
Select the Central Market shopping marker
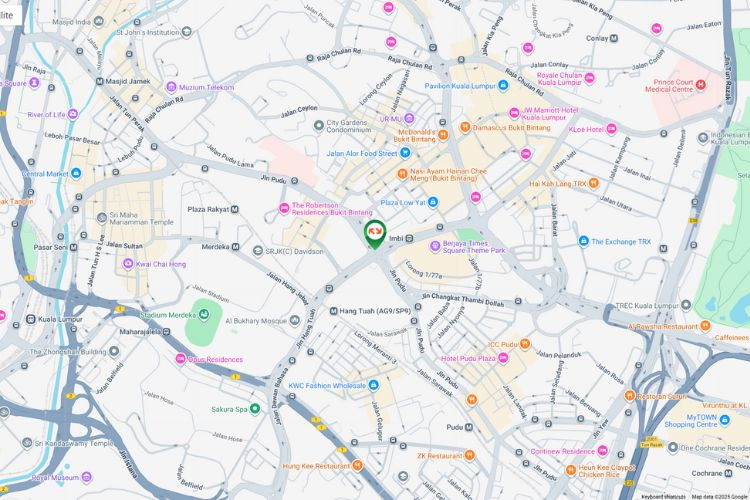76,173
